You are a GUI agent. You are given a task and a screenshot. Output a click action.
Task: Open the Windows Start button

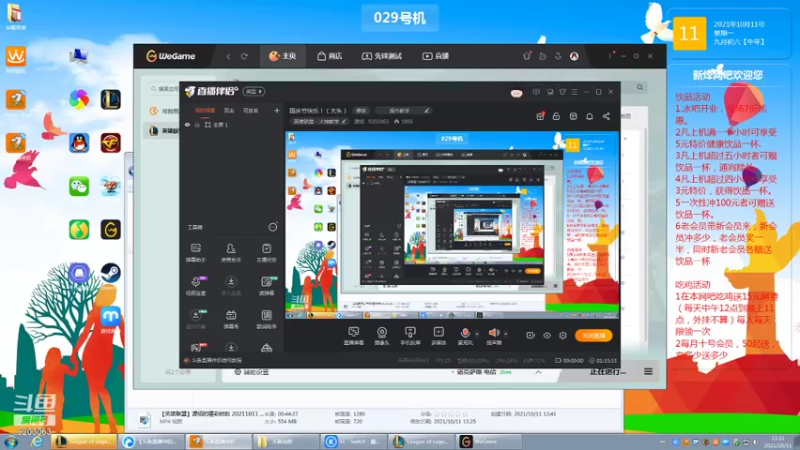pos(11,442)
